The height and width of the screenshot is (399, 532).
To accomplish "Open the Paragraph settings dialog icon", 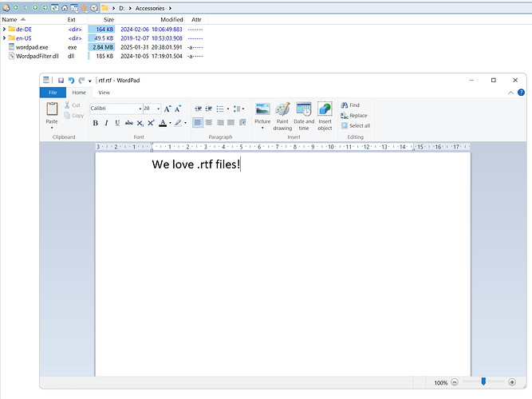I will click(x=242, y=122).
